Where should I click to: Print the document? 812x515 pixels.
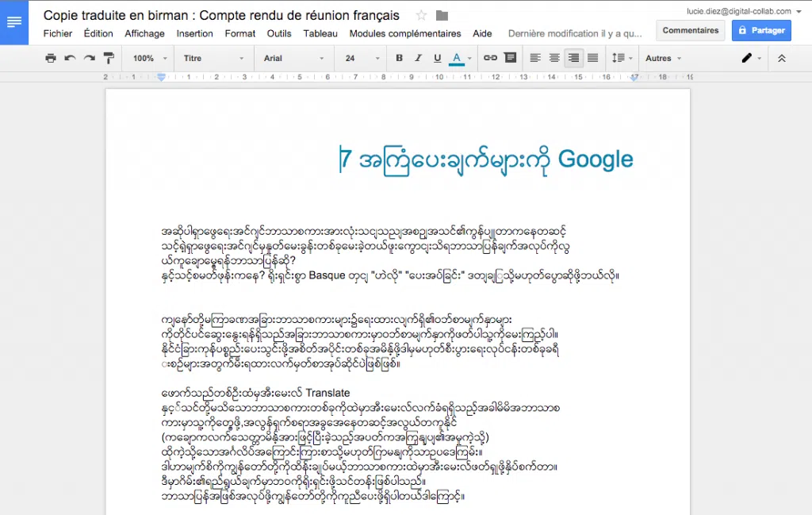point(50,58)
